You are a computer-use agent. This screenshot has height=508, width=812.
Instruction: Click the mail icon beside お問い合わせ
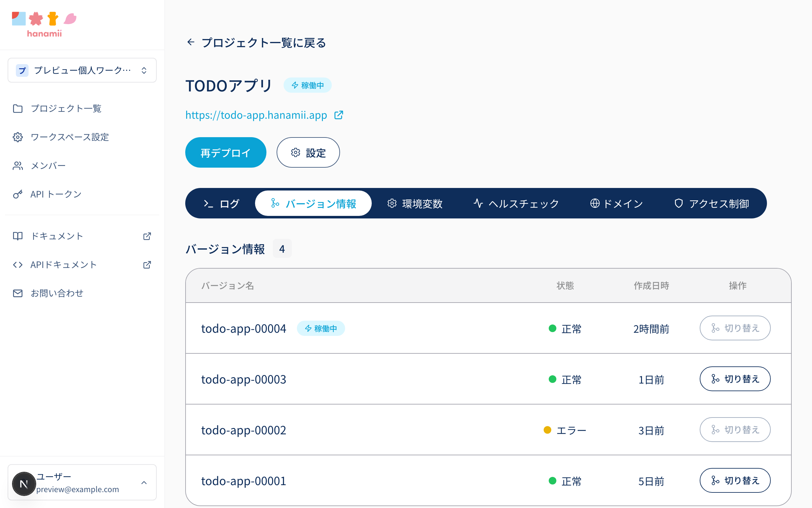click(x=18, y=293)
